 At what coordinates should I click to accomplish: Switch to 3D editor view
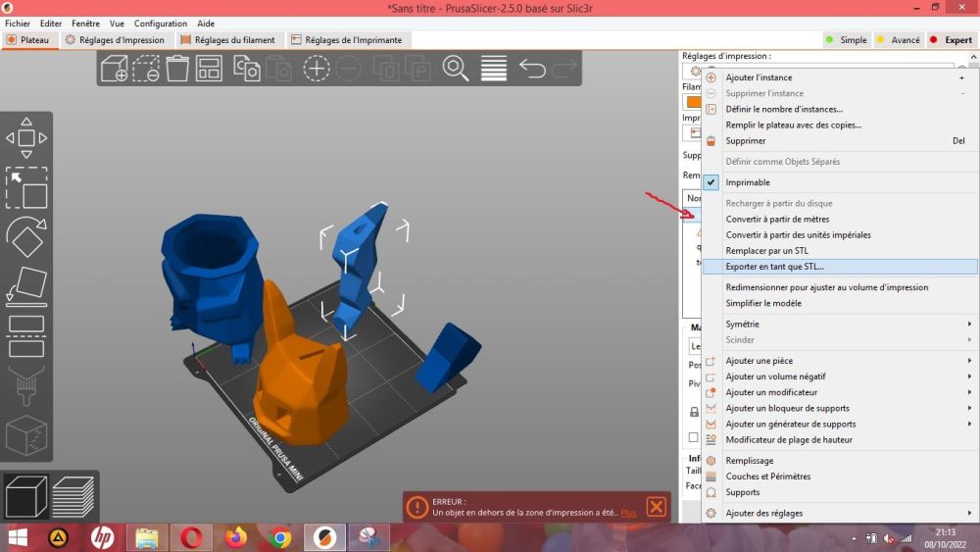point(25,496)
